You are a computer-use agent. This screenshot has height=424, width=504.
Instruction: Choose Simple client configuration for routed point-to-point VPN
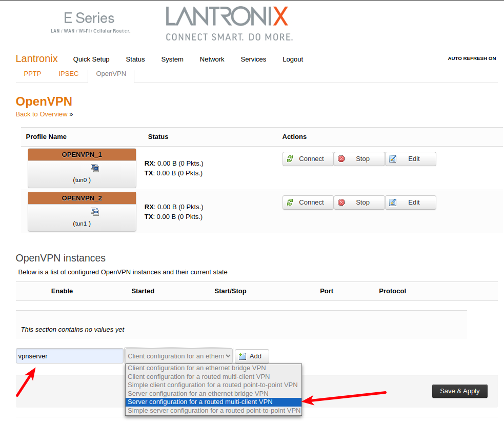213,385
